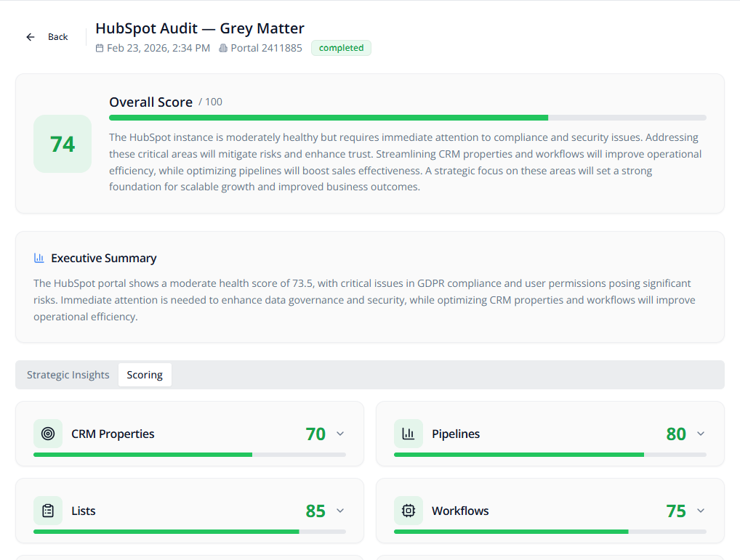Expand the Pipelines score details
Viewport: 740px width, 560px height.
(x=701, y=434)
